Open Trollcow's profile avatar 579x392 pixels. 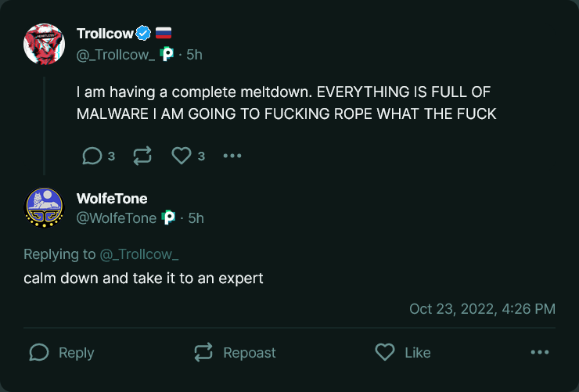click(45, 44)
